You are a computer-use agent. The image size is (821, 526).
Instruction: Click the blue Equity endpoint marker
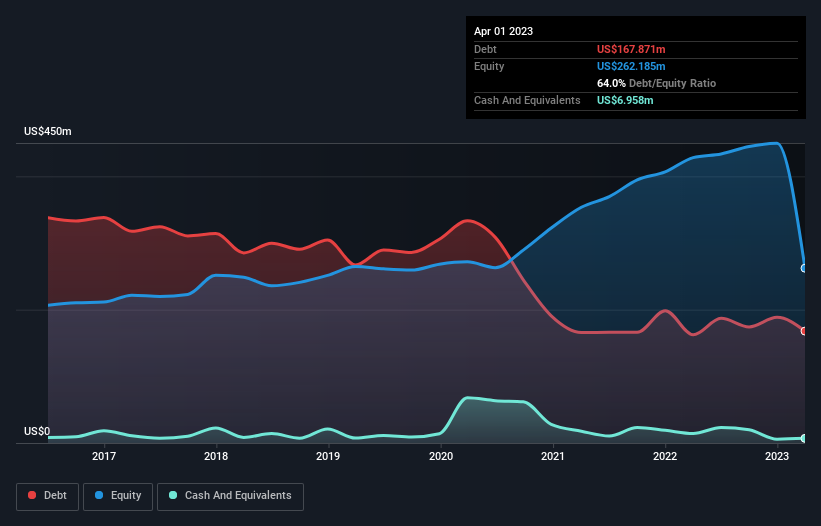(x=804, y=268)
